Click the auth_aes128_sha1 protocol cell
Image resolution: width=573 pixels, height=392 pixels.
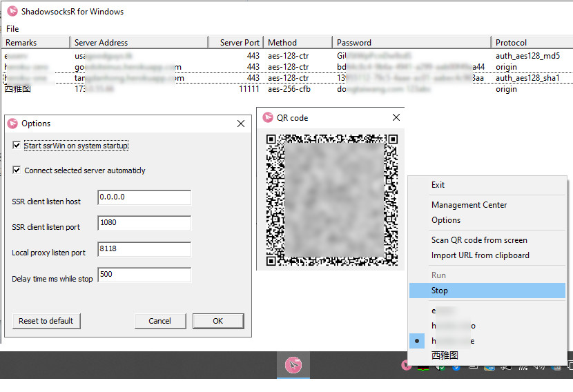527,78
